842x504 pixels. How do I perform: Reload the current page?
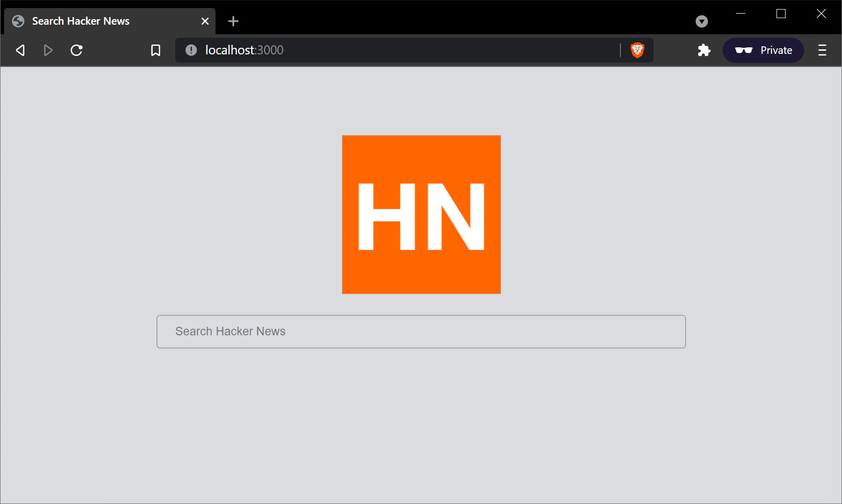(x=77, y=50)
